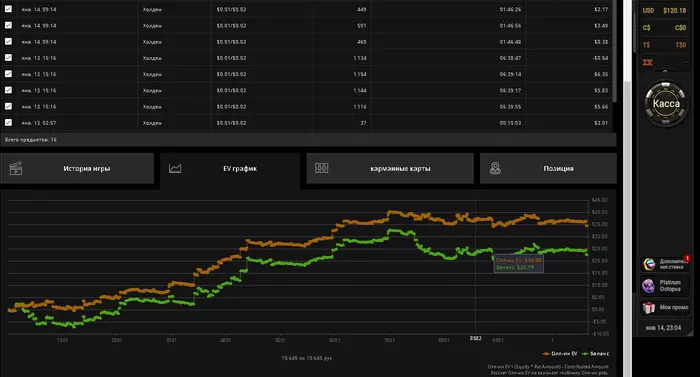Viewport: 700px width, 377px height.
Task: Click the $2.17 result cell
Action: point(601,9)
